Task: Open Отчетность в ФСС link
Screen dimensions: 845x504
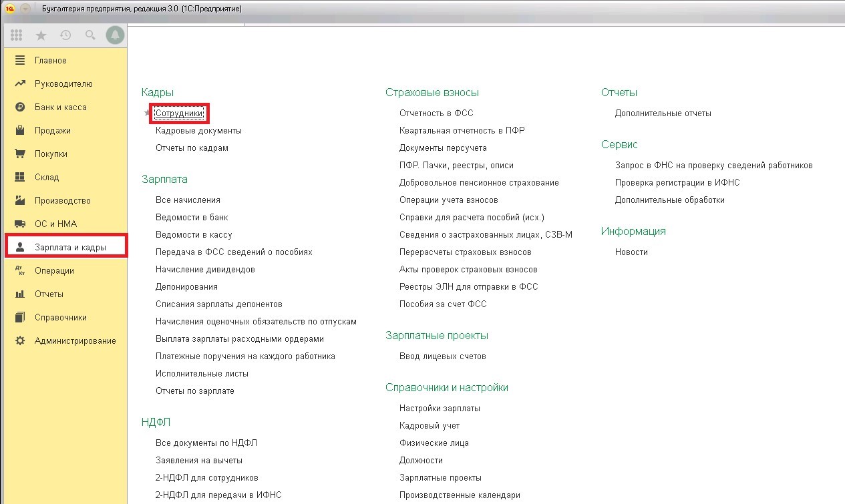Action: tap(436, 113)
